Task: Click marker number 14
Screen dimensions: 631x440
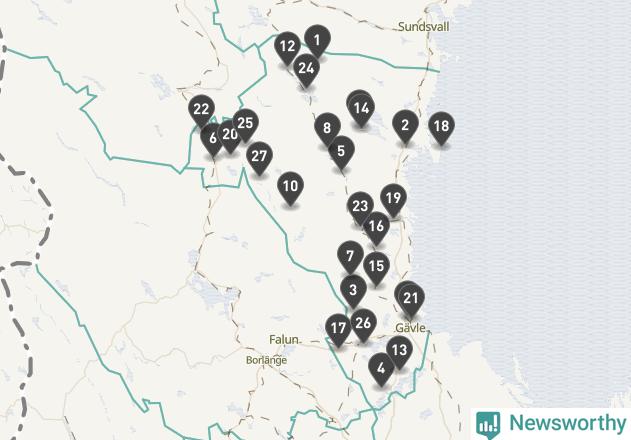Action: click(361, 108)
